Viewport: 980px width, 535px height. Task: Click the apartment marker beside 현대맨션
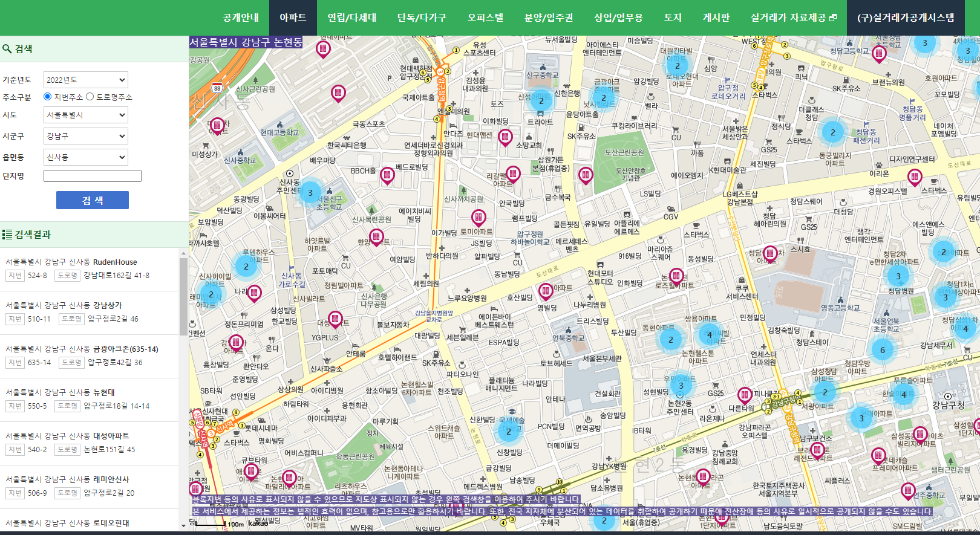pos(505,138)
